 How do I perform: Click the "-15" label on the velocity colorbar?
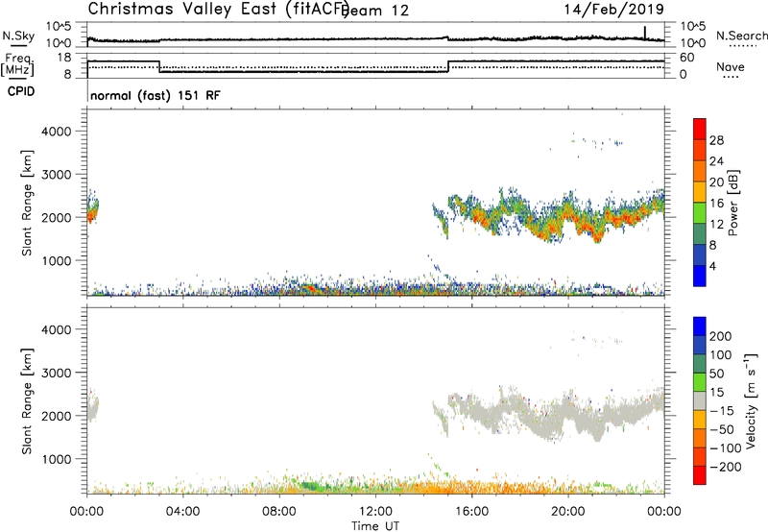click(x=722, y=411)
